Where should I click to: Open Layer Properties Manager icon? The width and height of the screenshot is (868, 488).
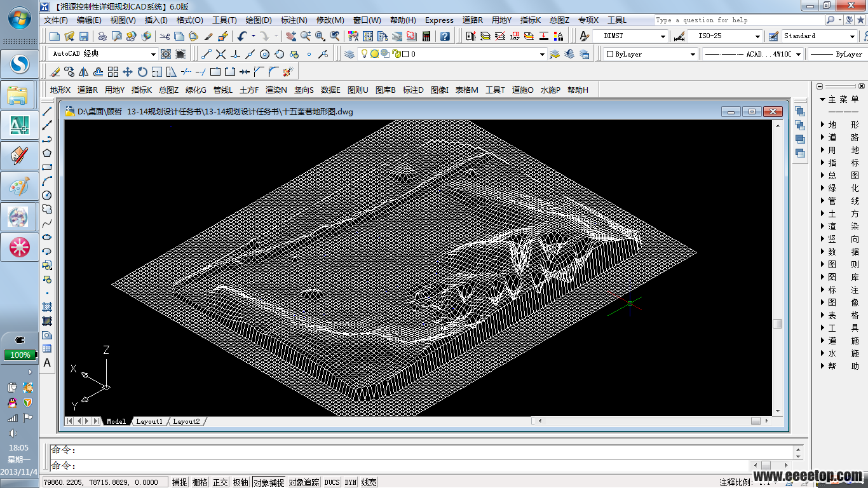point(349,54)
